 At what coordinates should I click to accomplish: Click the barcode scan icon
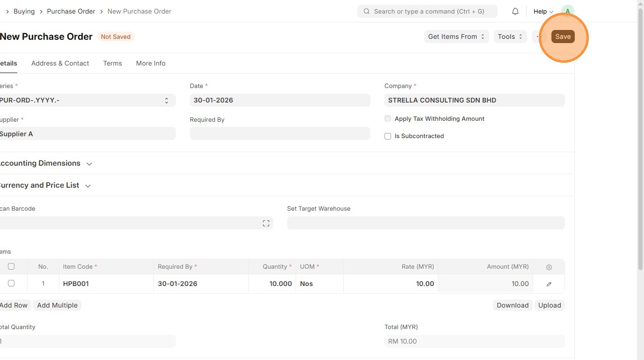(266, 223)
